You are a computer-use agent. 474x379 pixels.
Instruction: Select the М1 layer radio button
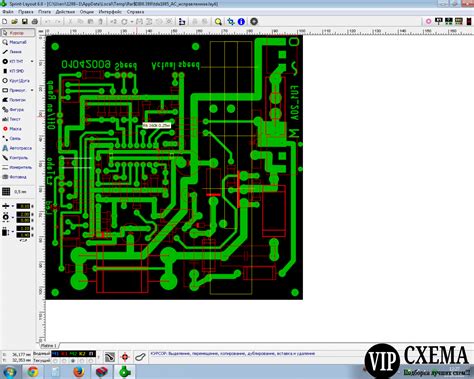[x=56, y=361]
